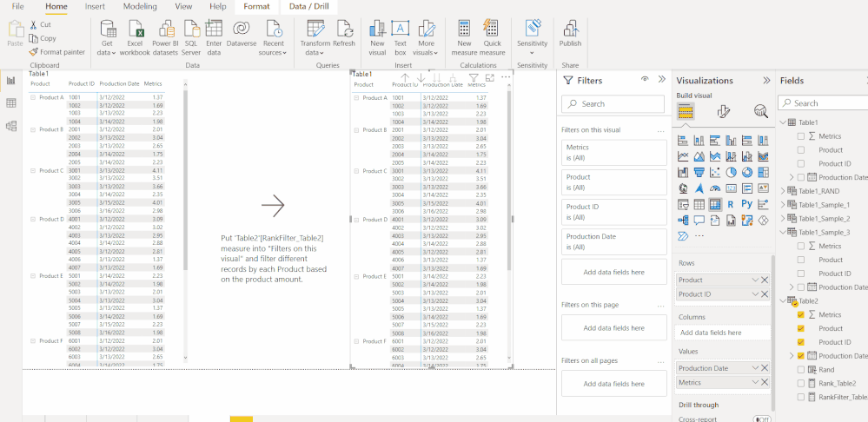
Task: Click the Fields pane Search box
Action: [x=823, y=102]
